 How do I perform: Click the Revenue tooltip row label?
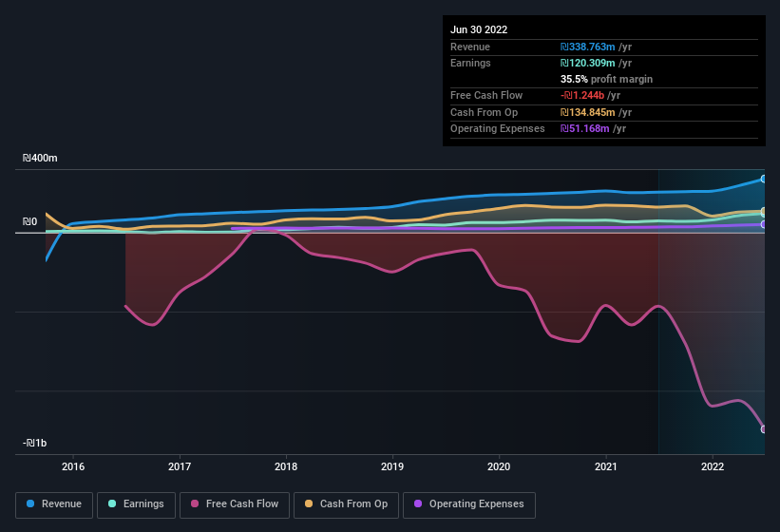470,47
